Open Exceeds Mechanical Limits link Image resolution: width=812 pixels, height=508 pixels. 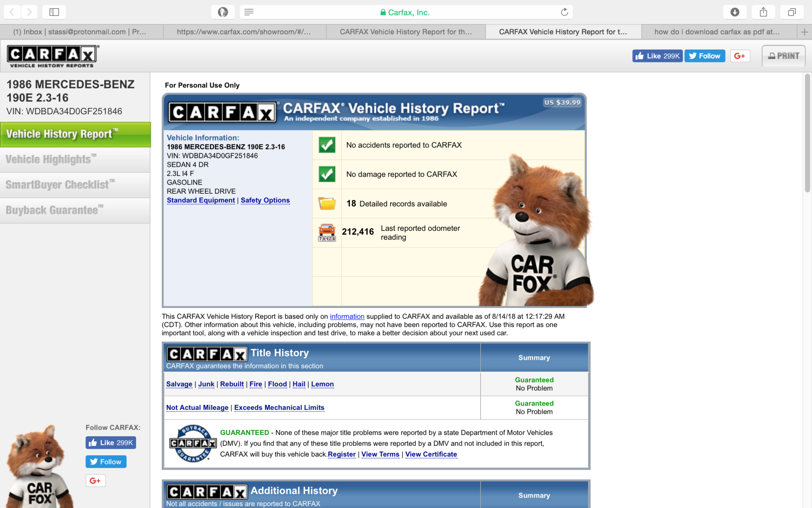[x=279, y=407]
